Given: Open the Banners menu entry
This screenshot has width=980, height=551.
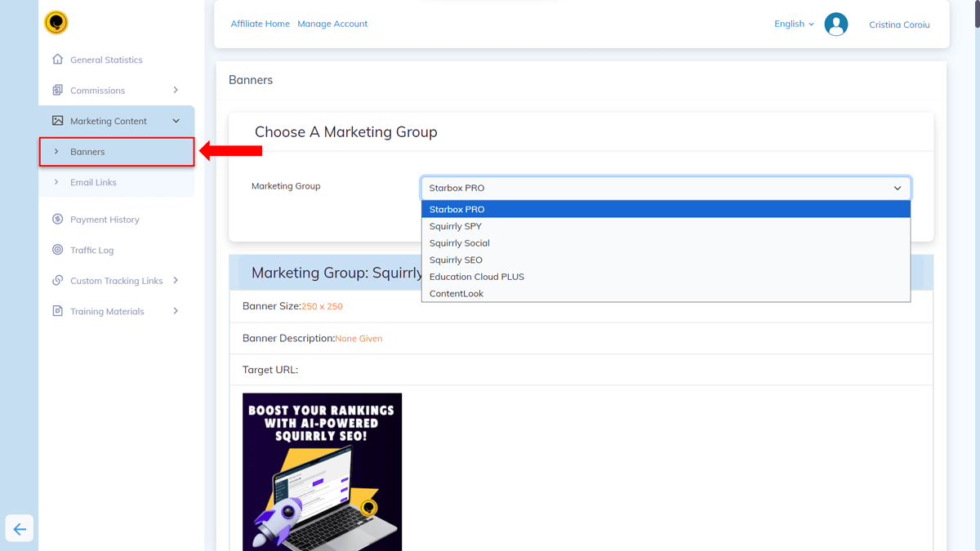Looking at the screenshot, I should click(x=117, y=152).
